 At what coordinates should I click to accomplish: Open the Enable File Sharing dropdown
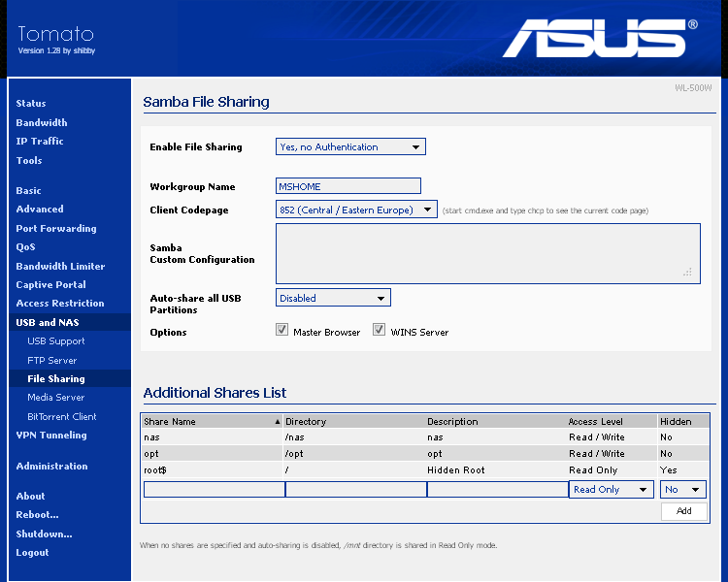(x=350, y=147)
